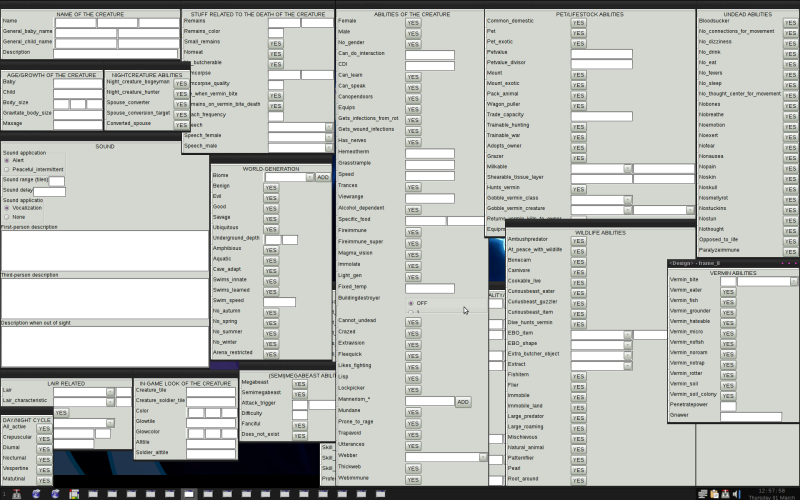Toggle YES for Benign world-generation
The width and height of the screenshot is (800, 500).
click(x=271, y=188)
